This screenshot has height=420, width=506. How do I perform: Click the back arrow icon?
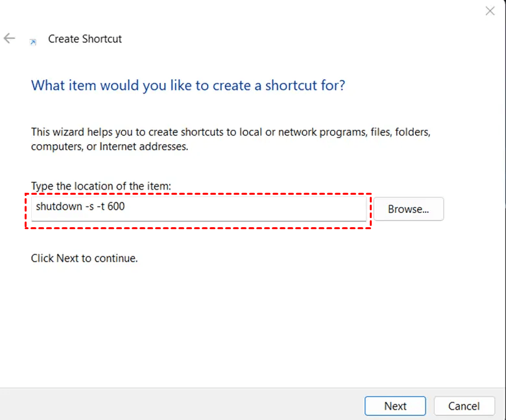[9, 39]
